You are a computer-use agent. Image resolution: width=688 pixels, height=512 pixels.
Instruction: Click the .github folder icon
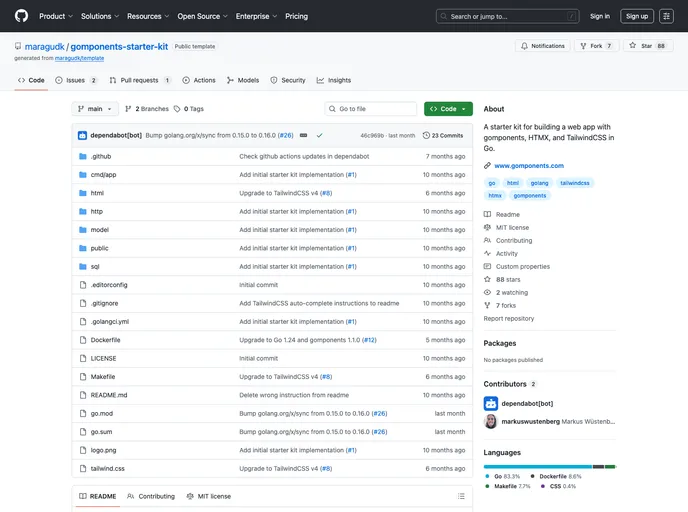[x=82, y=156]
